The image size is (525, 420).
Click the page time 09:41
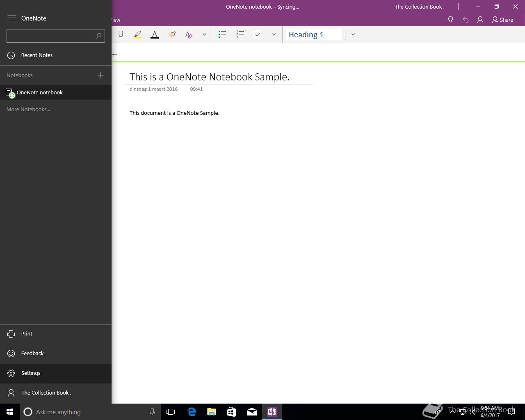[x=196, y=89]
